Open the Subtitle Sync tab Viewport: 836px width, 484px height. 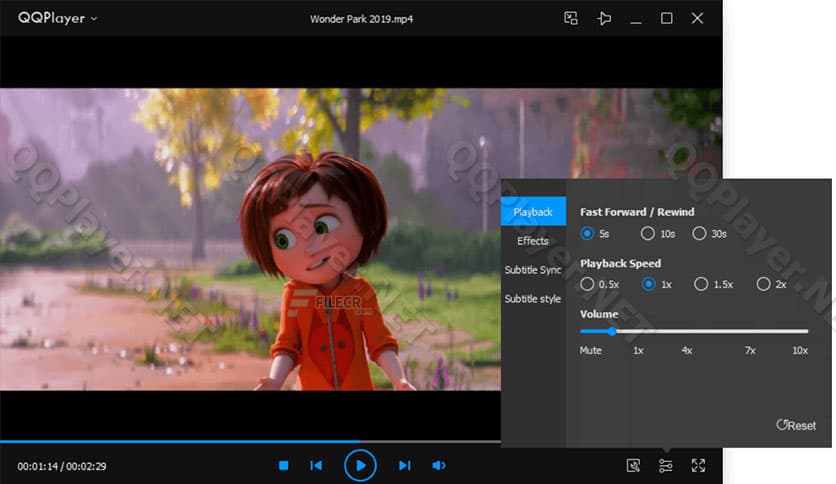tap(533, 270)
